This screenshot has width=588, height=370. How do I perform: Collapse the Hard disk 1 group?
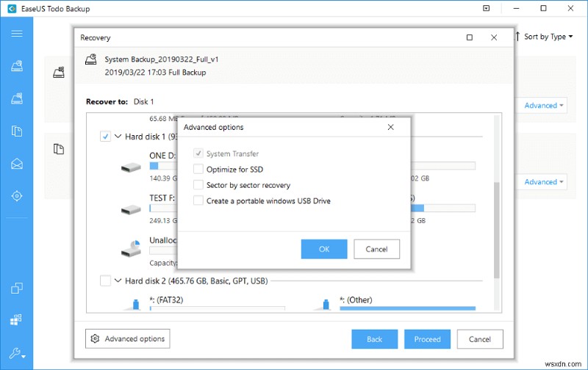tap(118, 137)
